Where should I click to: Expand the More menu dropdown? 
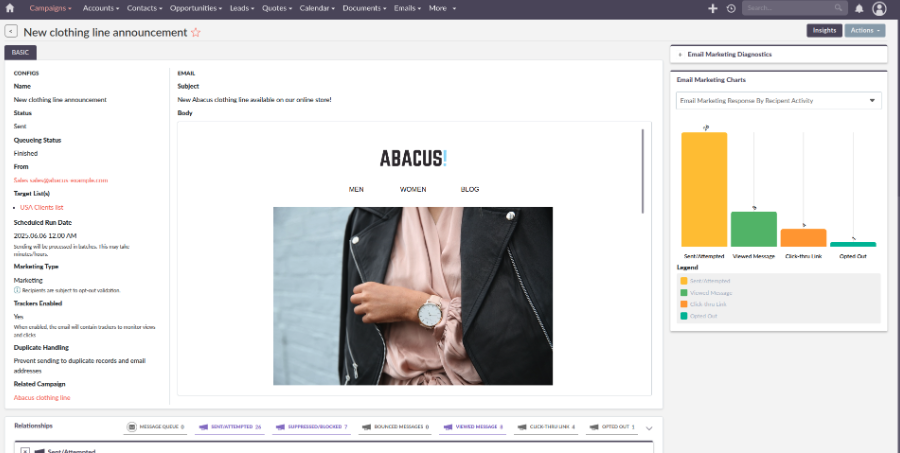point(442,8)
